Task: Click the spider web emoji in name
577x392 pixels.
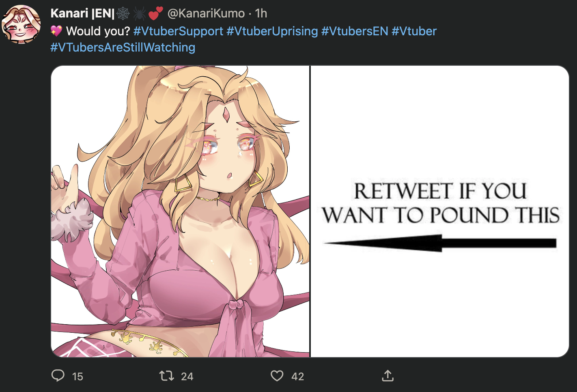Action: click(x=123, y=13)
